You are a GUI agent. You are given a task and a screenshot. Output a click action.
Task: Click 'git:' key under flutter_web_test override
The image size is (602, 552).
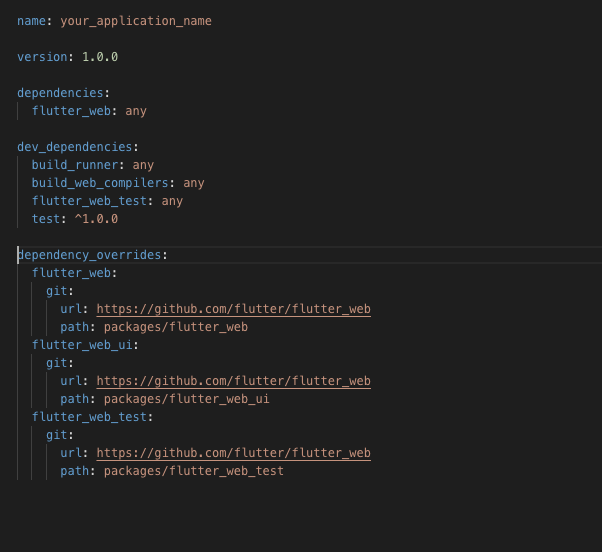(x=60, y=435)
